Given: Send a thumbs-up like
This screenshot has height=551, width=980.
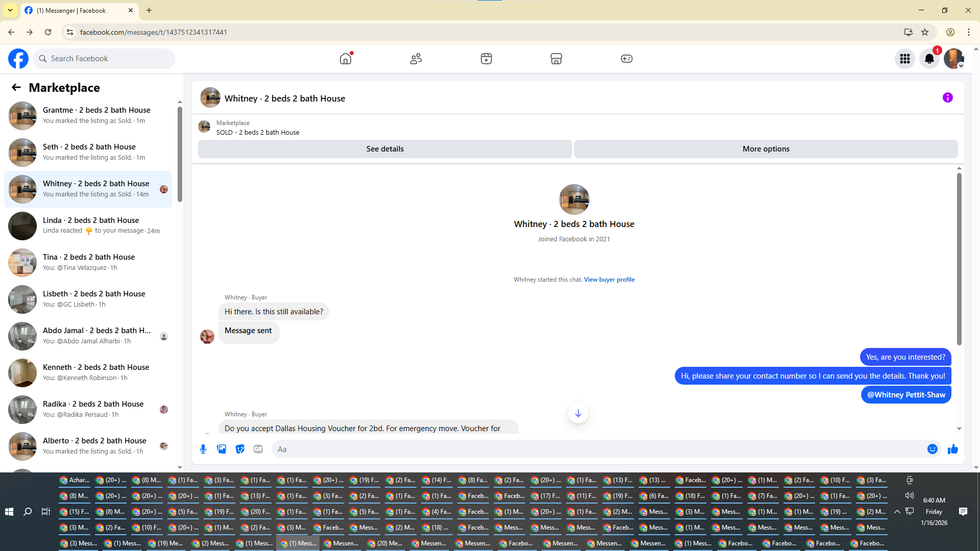Looking at the screenshot, I should pyautogui.click(x=952, y=449).
